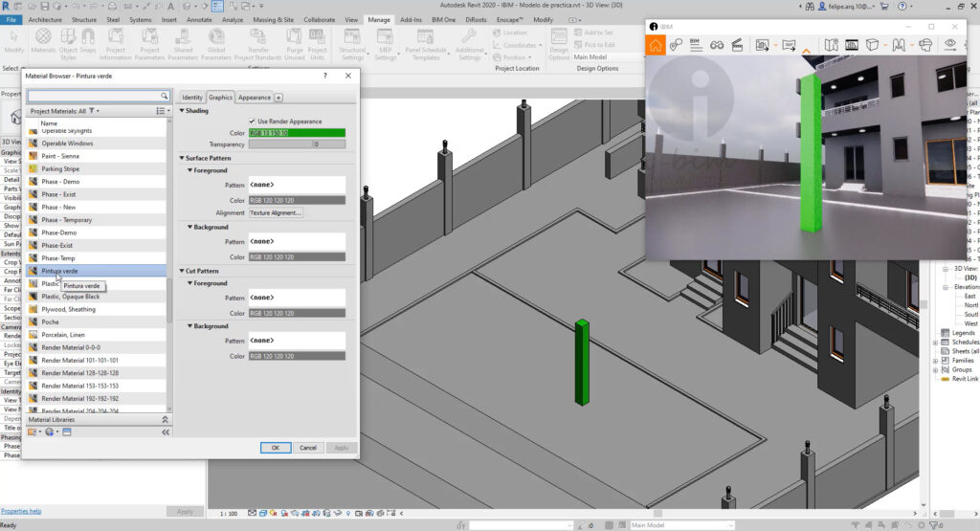Screen dimensions: 980x531
Task: Click the Texture Alignment button
Action: (276, 212)
